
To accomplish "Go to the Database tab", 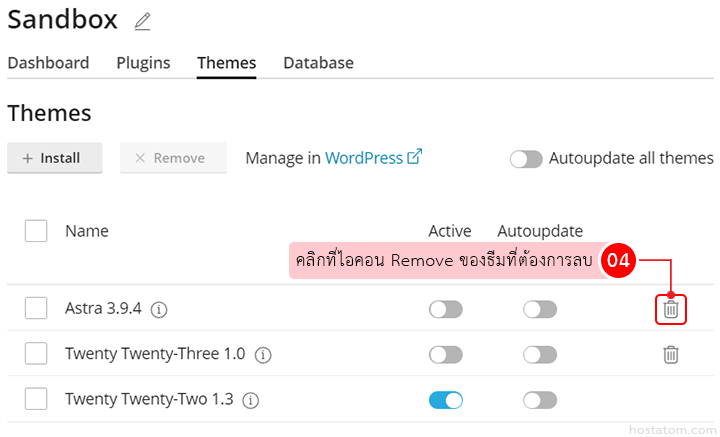I will click(x=318, y=62).
